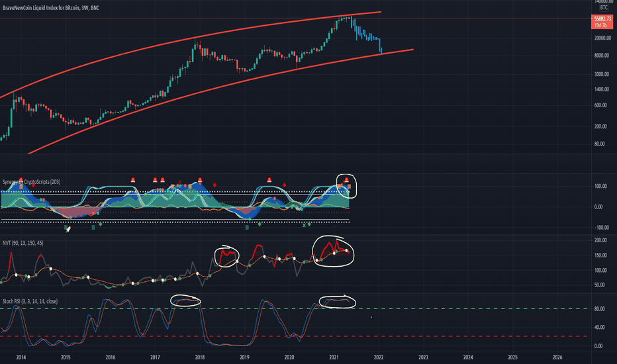The image size is (617, 364).
Task: Click the 2023 label on time axis
Action: click(424, 357)
